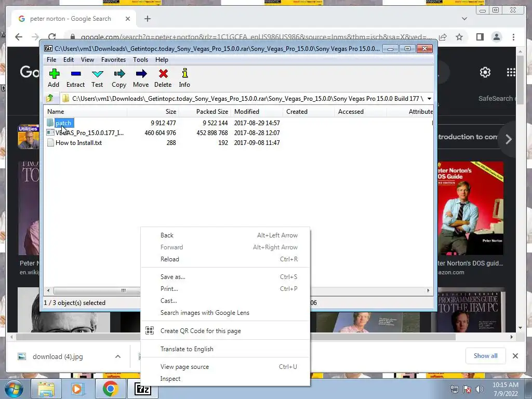Expand the 7-Zip address path dropdown

[429, 98]
